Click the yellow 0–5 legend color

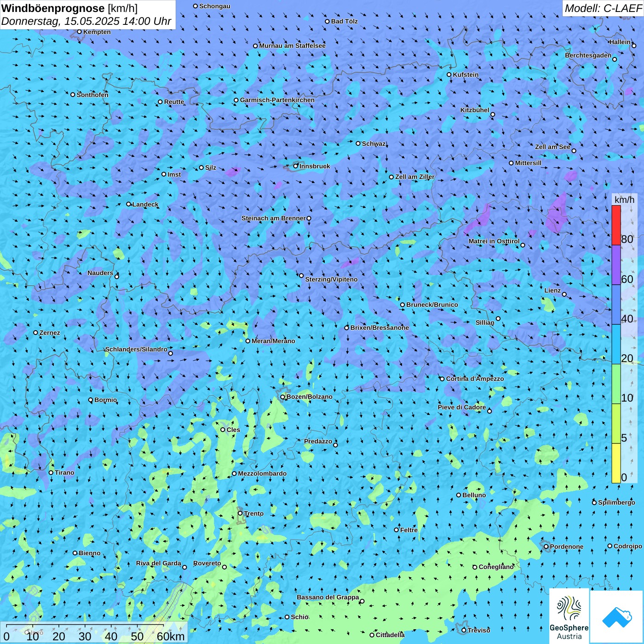[616, 463]
